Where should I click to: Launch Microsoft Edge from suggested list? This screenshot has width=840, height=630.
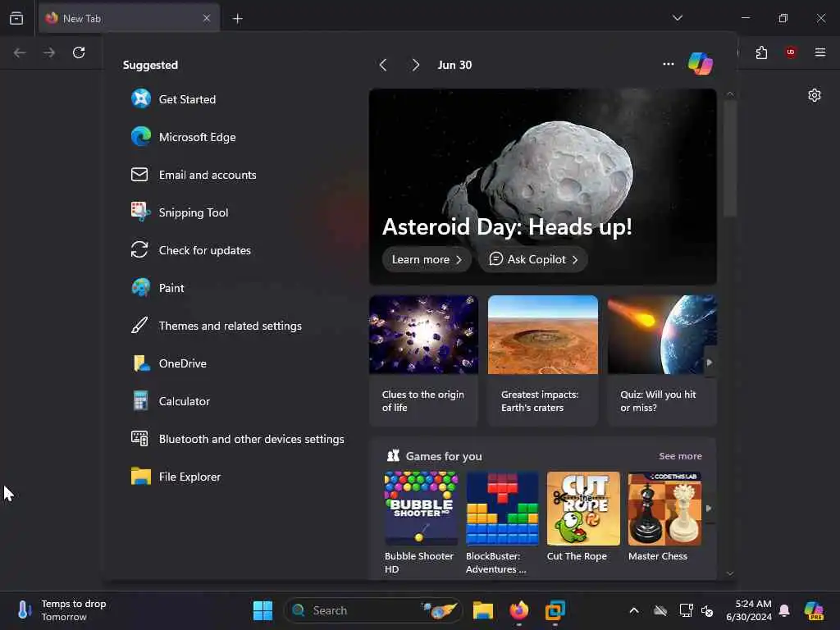(x=183, y=137)
